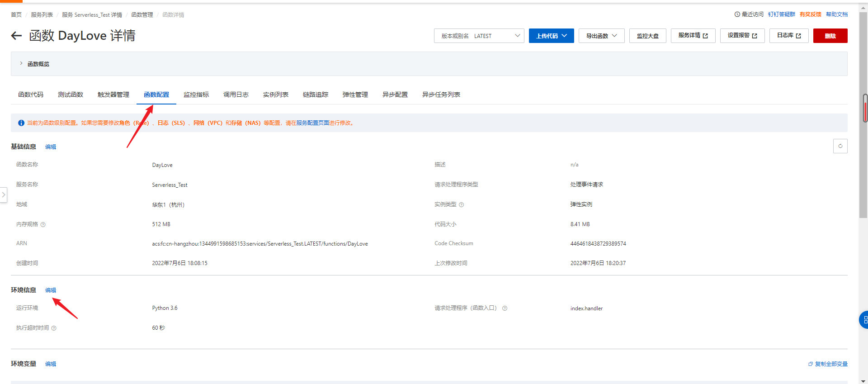Click the last modified time 18:20:37
868x384 pixels.
[598, 263]
